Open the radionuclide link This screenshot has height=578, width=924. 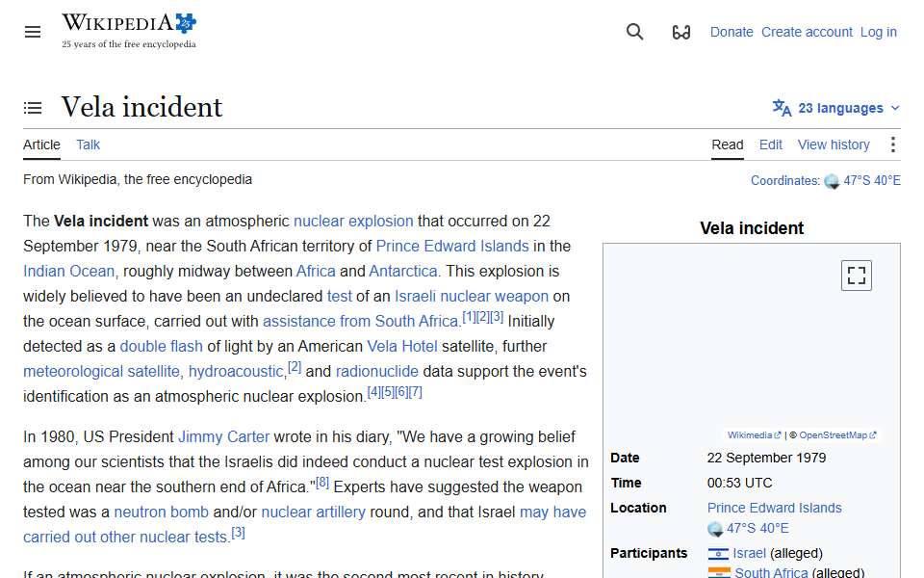[376, 372]
